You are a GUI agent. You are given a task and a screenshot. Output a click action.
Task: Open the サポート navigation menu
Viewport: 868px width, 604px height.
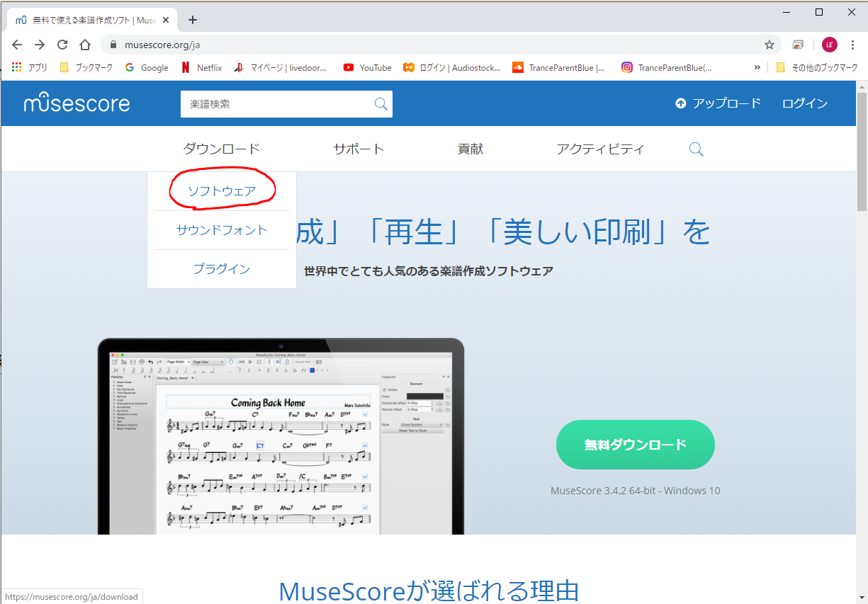pos(359,149)
